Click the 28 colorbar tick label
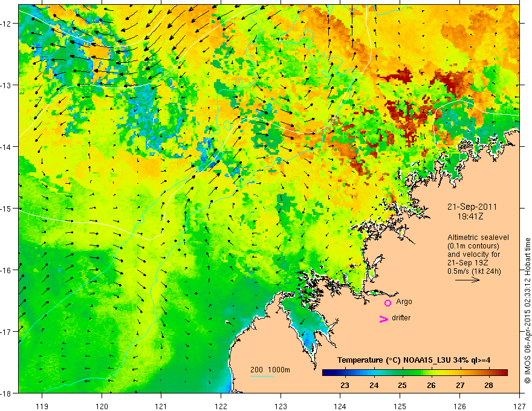This screenshot has width=532, height=411. [488, 386]
